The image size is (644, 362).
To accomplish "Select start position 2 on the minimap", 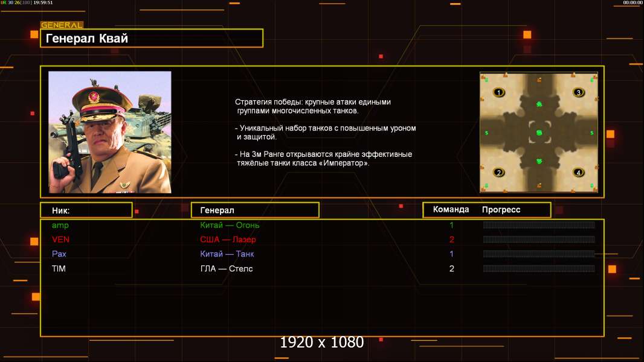I will pos(499,172).
